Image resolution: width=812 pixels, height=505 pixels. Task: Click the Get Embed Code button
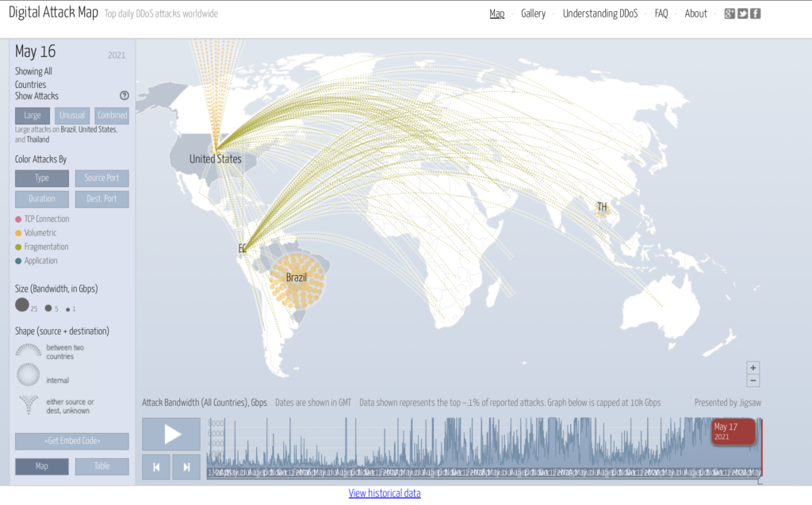(x=71, y=442)
